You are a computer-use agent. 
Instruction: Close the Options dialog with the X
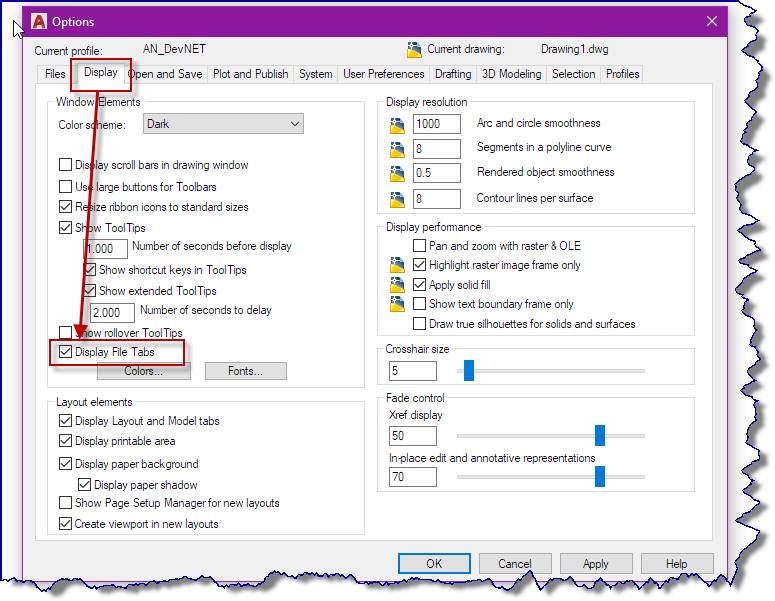712,21
